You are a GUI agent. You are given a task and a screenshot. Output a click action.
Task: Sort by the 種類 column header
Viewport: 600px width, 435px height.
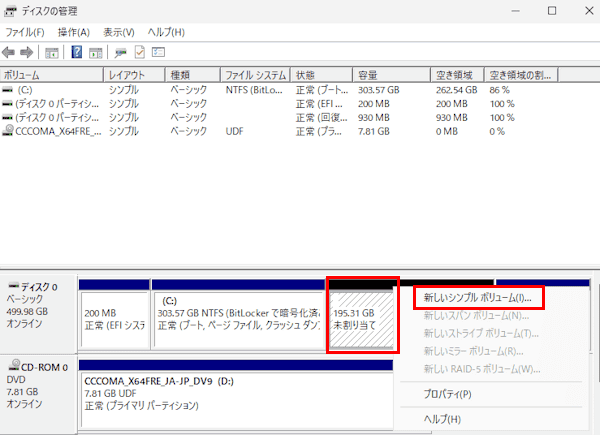click(192, 75)
